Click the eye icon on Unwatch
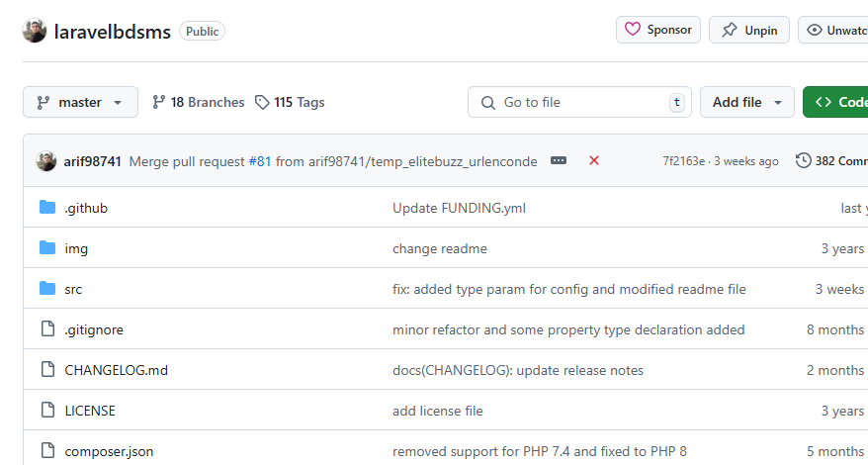The height and width of the screenshot is (465, 868). click(x=815, y=30)
